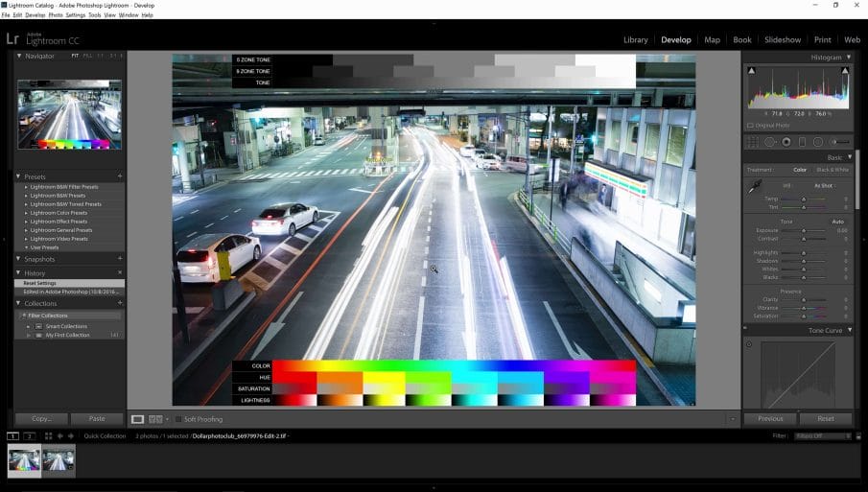Switch treatment to Black & White
Screen dimensions: 868x492
click(x=831, y=170)
